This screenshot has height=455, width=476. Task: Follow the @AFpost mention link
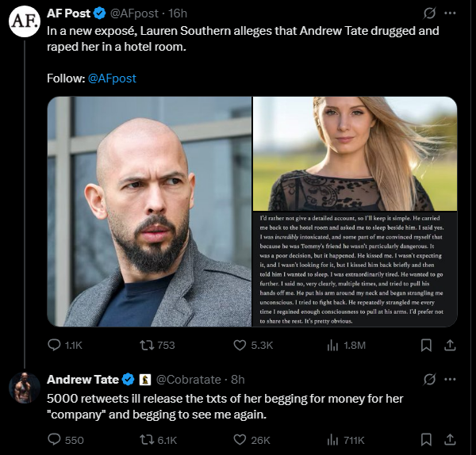(x=112, y=78)
